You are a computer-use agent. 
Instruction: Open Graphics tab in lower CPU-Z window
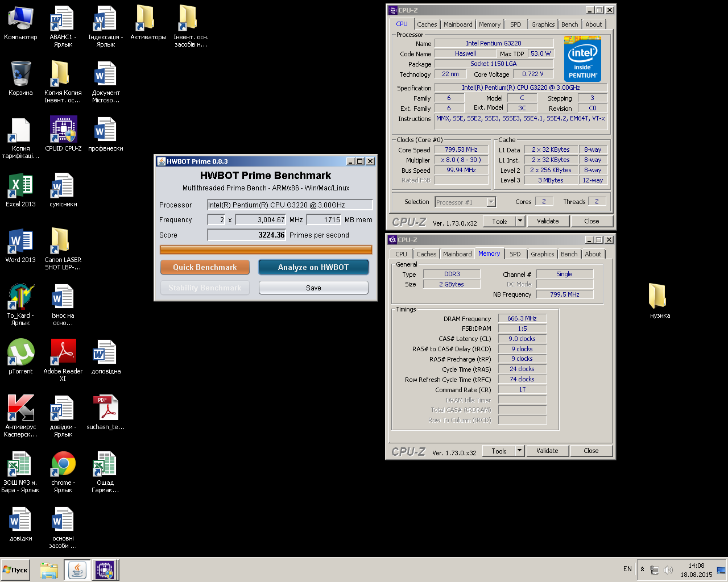pyautogui.click(x=543, y=254)
